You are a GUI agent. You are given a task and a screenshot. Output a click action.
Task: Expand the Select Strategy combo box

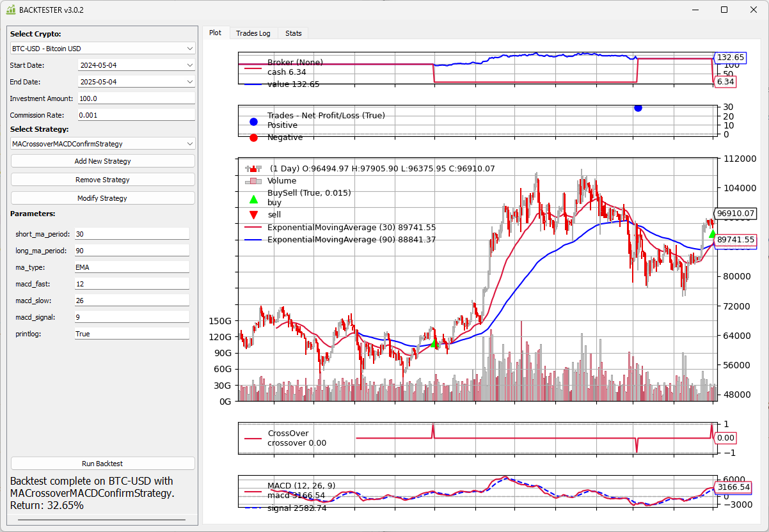[102, 144]
